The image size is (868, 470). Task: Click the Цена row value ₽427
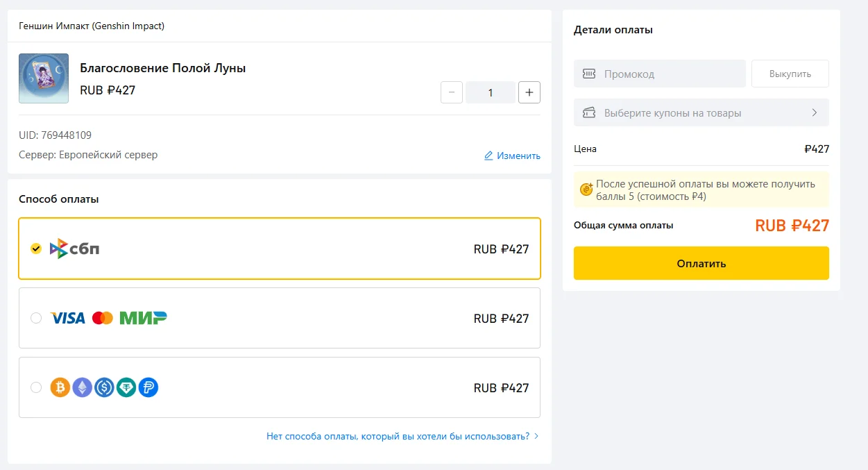[817, 149]
